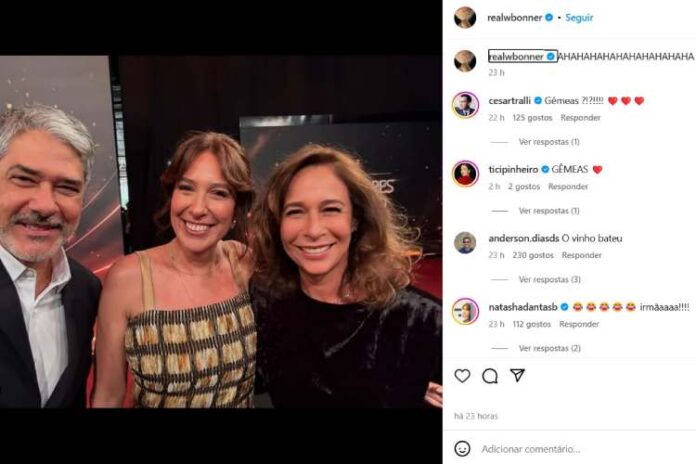Open the emoji picker smiley icon
Screen dimensions: 696x464
[462, 449]
